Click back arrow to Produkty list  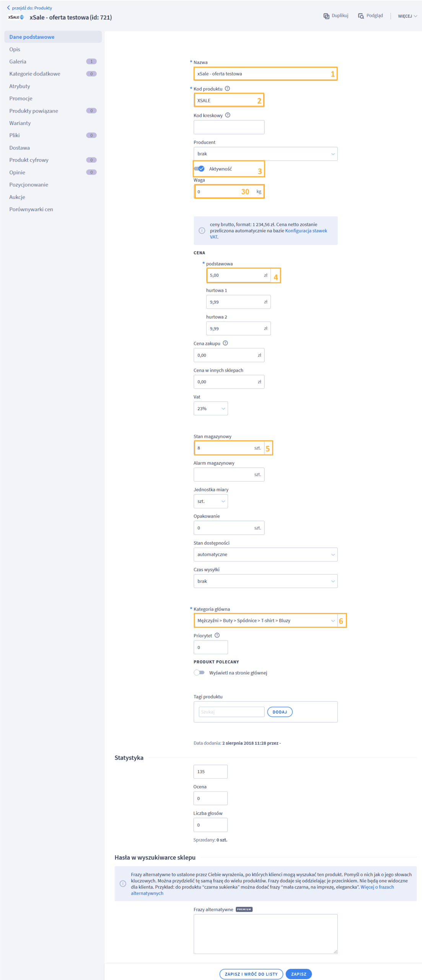pyautogui.click(x=8, y=8)
